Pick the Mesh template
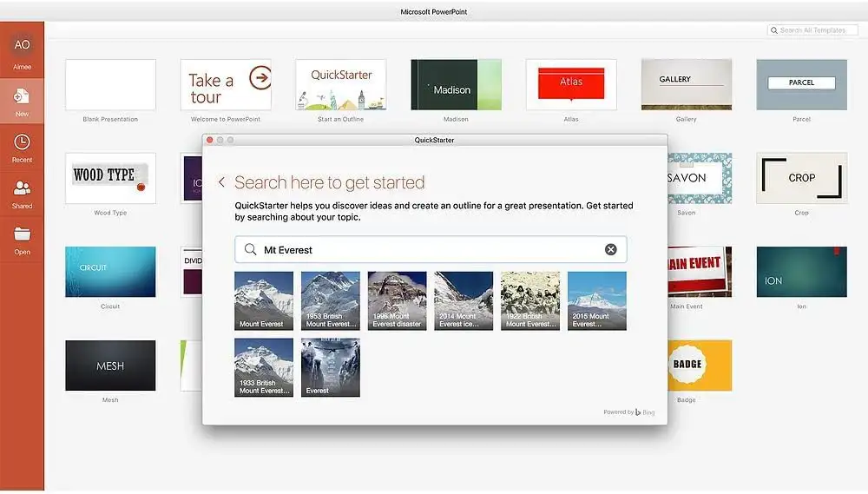The height and width of the screenshot is (494, 868). coord(110,366)
